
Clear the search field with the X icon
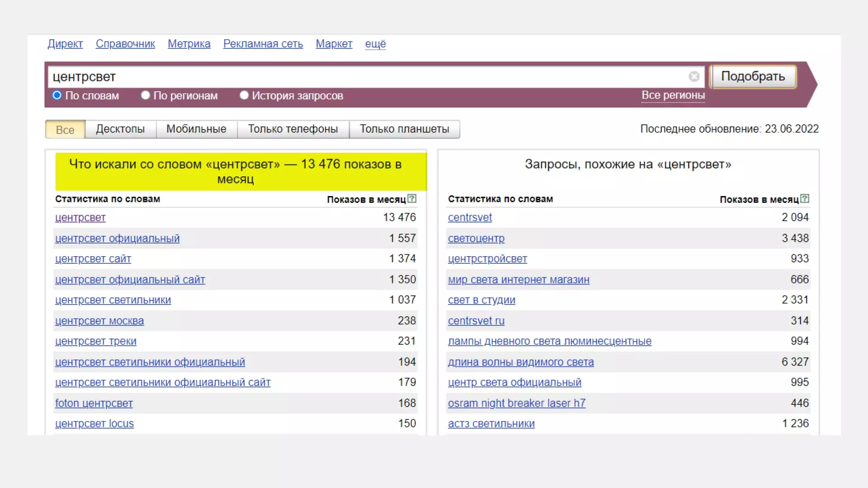coord(694,77)
